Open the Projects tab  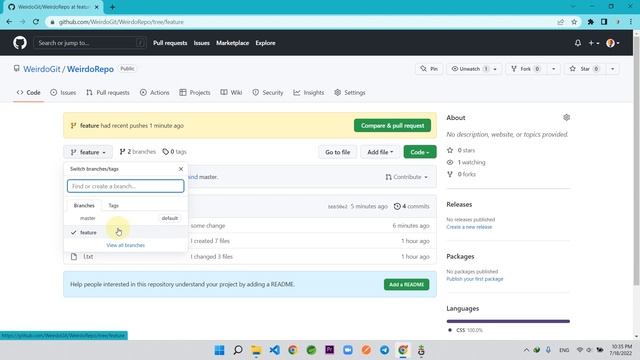tap(195, 93)
